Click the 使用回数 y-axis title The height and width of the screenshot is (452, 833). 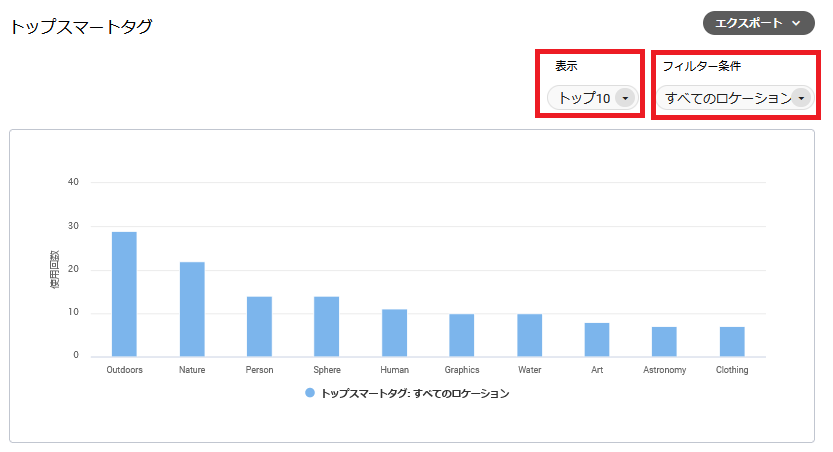coord(55,270)
